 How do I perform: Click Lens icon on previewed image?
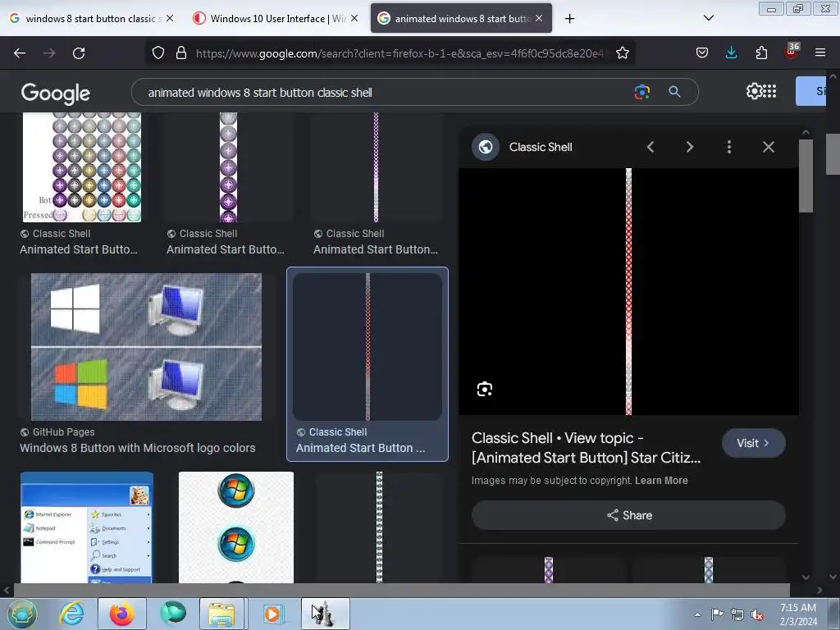pyautogui.click(x=484, y=389)
